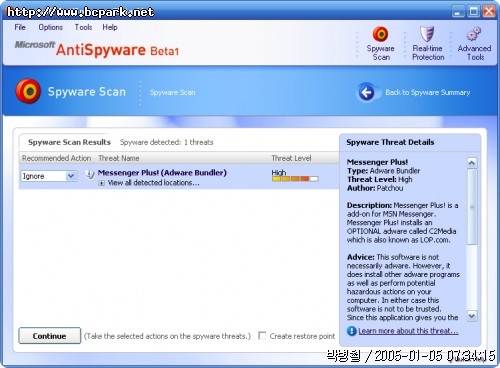Expand View all detected locations
The height and width of the screenshot is (368, 500).
[102, 183]
